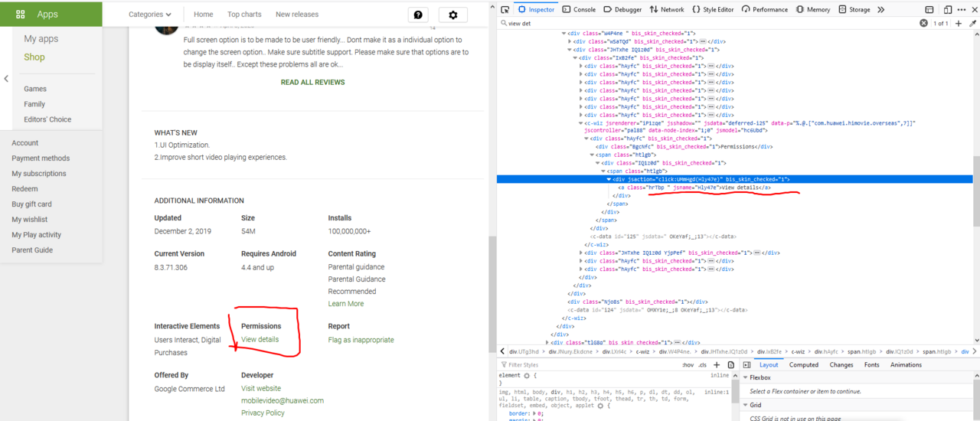Switch to the Debugger tab

pos(622,9)
